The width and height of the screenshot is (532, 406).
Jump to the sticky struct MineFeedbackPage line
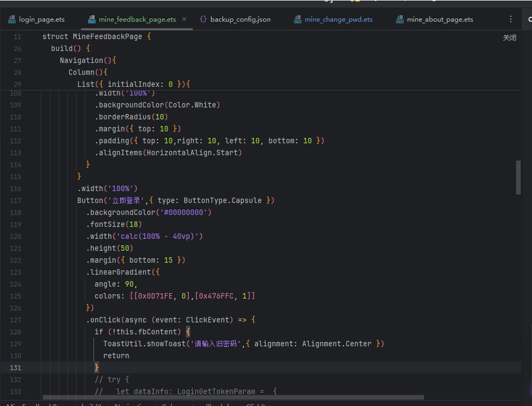coord(96,37)
